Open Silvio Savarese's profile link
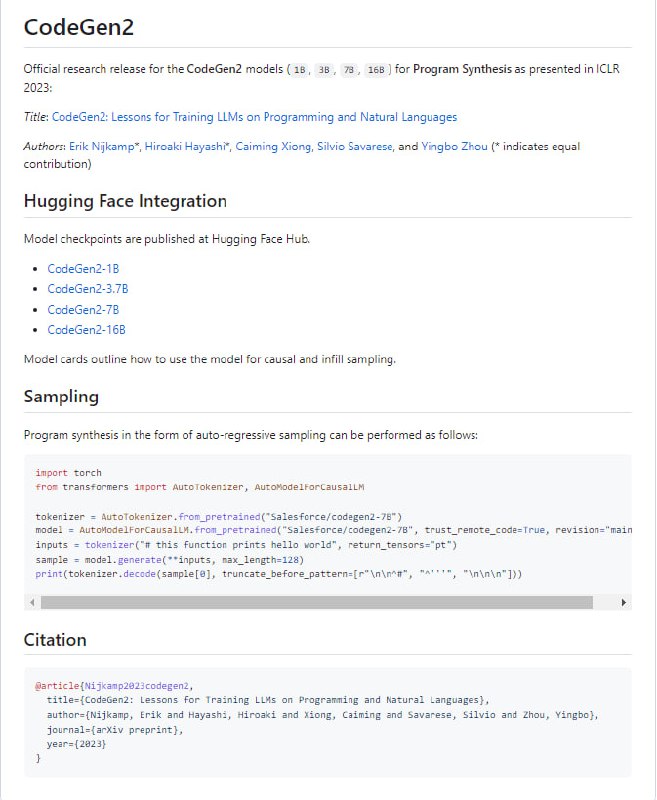Viewport: 657px width, 800px height. click(356, 145)
